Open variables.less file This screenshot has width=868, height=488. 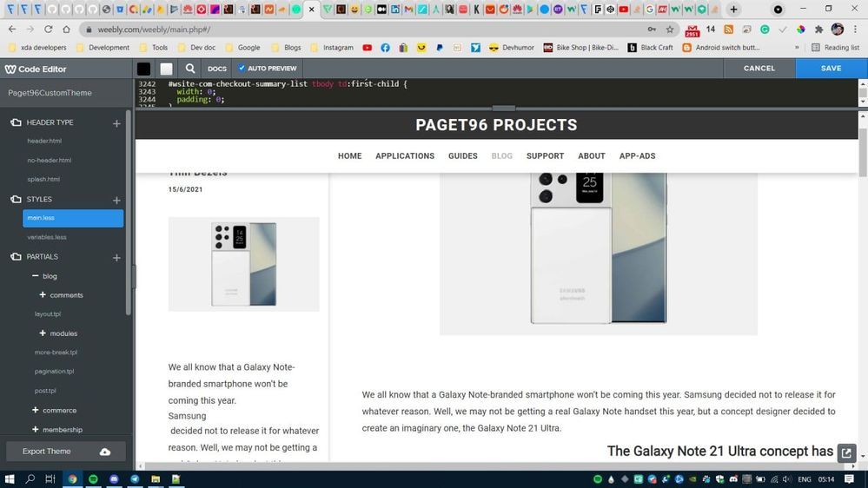pos(47,237)
